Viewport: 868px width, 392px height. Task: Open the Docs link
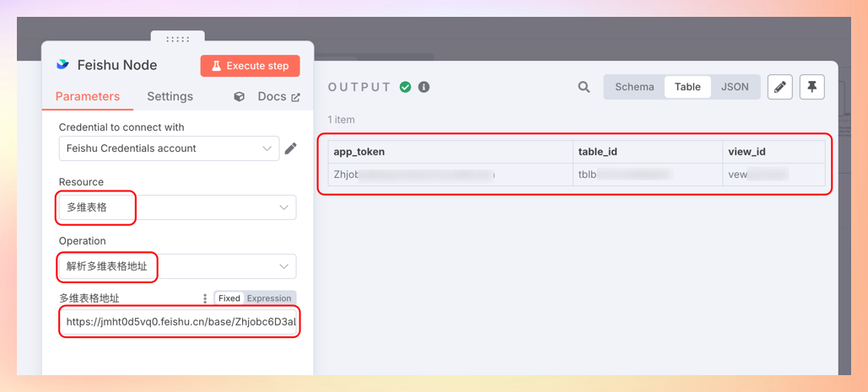(278, 97)
